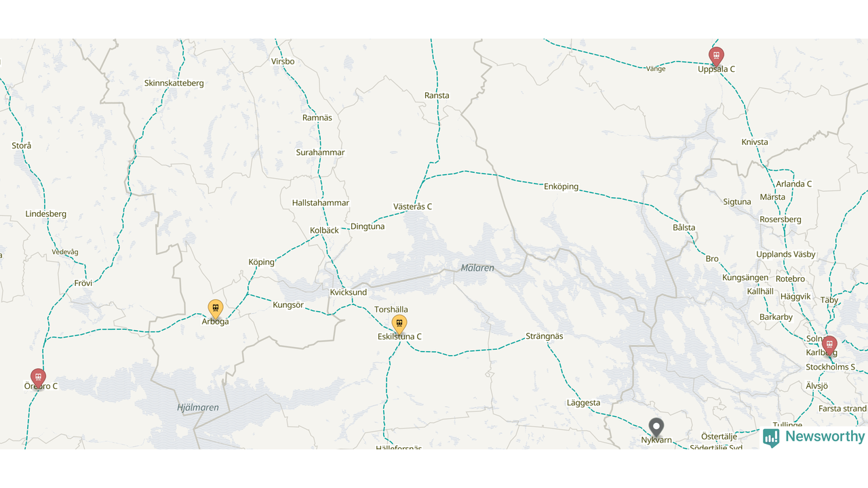
Task: Select the Enköping station label
Action: tap(561, 186)
